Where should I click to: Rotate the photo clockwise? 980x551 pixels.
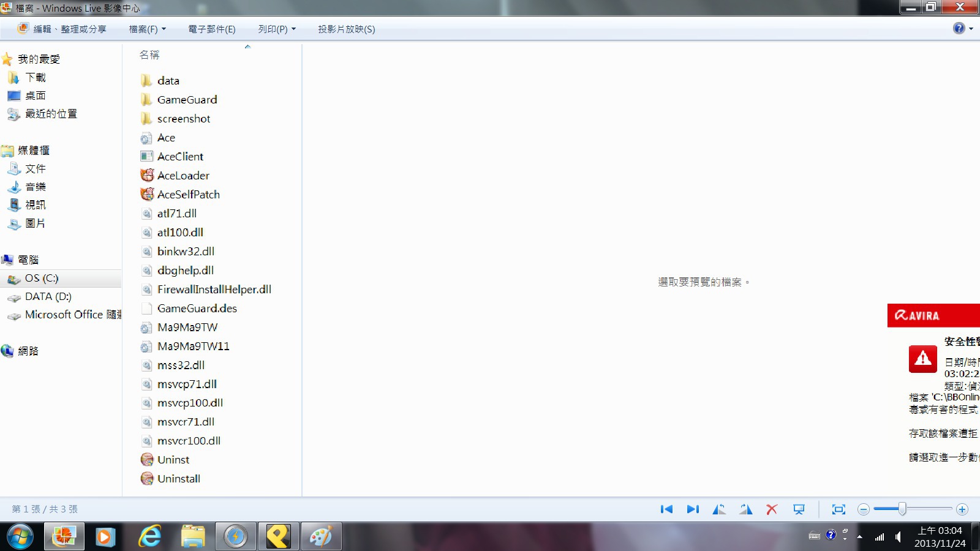pos(745,509)
